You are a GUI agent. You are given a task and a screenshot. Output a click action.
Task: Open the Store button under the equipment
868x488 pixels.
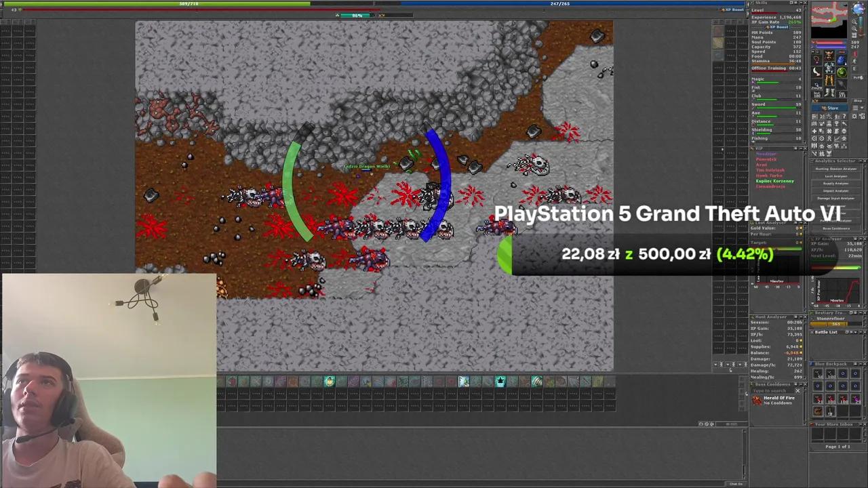click(830, 108)
